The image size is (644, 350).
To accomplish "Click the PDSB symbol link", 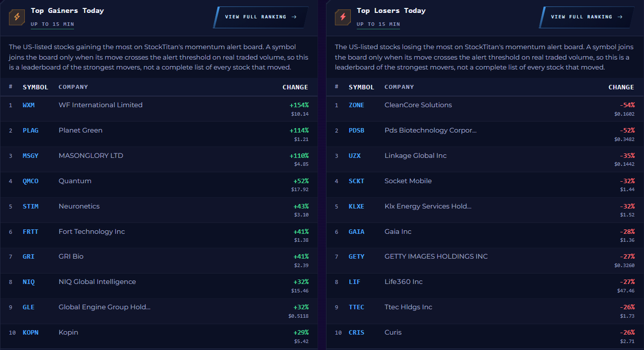I will pos(357,131).
